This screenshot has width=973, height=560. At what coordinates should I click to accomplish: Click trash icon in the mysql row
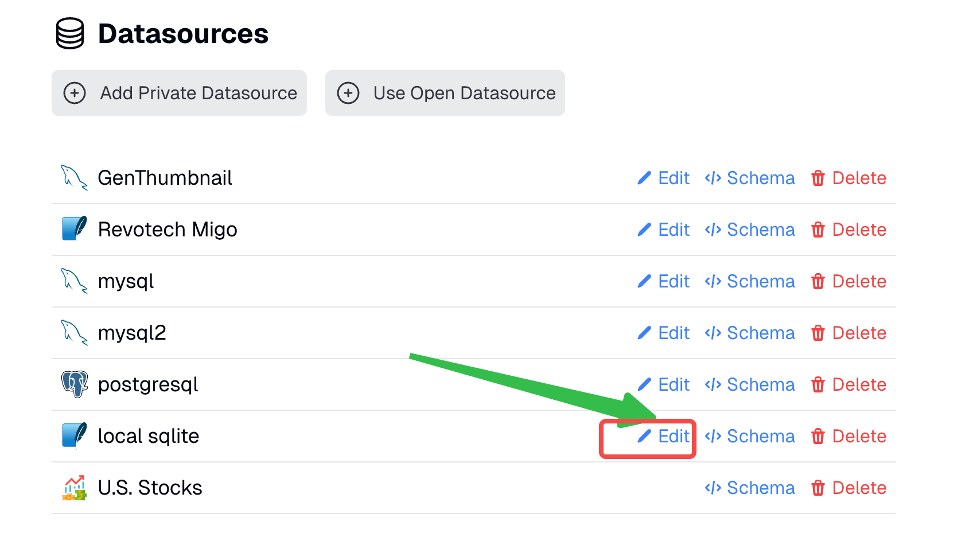pyautogui.click(x=818, y=281)
